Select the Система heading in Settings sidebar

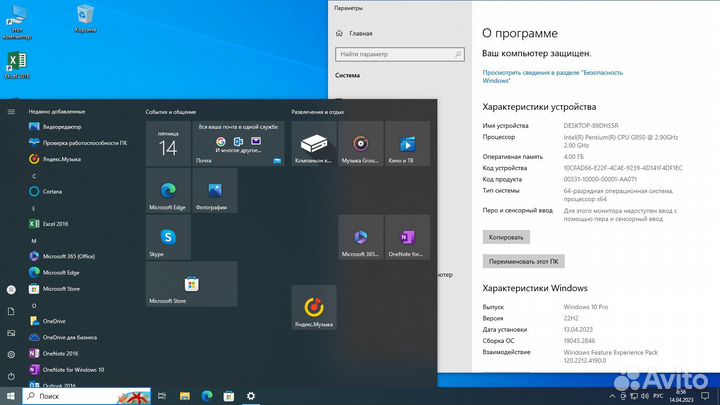[x=348, y=75]
